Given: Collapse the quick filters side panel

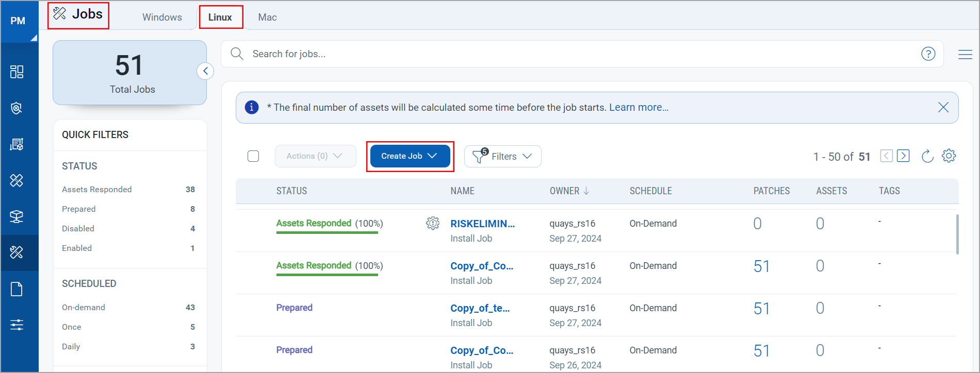Looking at the screenshot, I should click(205, 71).
